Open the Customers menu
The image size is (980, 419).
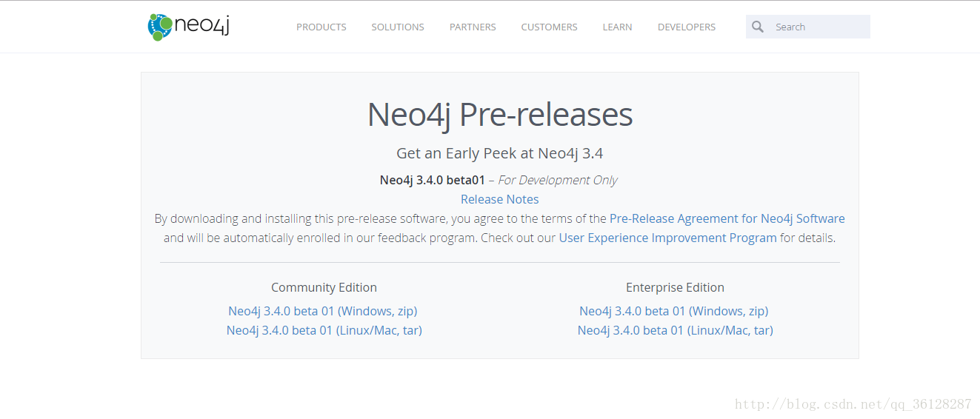tap(549, 27)
